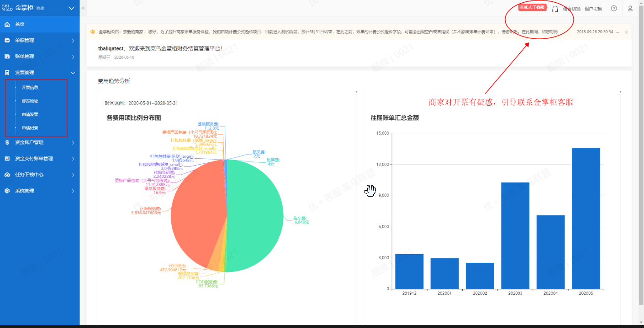Collapse the sidebar with the double-arrow icon
Screen dimensions: 644x328
click(x=83, y=8)
